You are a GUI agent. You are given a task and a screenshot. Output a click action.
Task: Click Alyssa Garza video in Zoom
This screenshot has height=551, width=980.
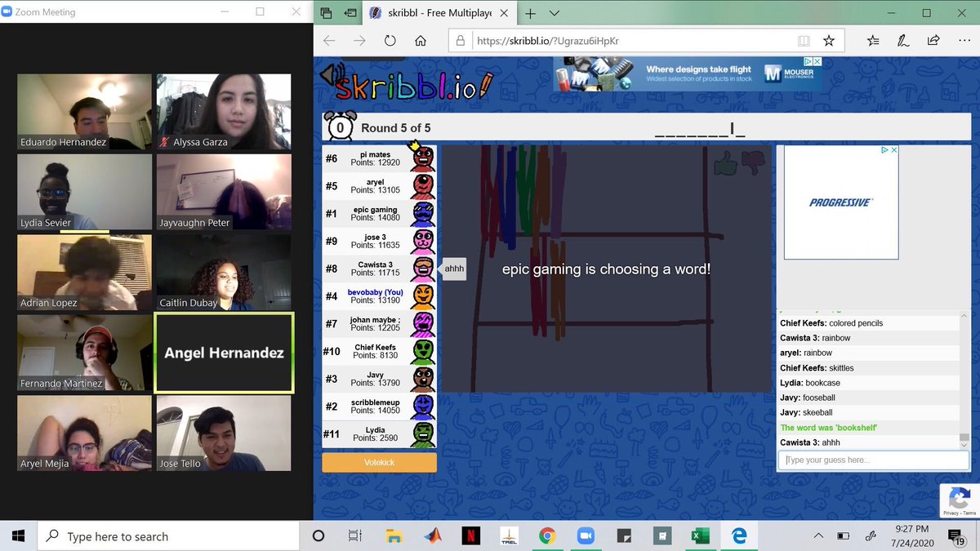[224, 112]
